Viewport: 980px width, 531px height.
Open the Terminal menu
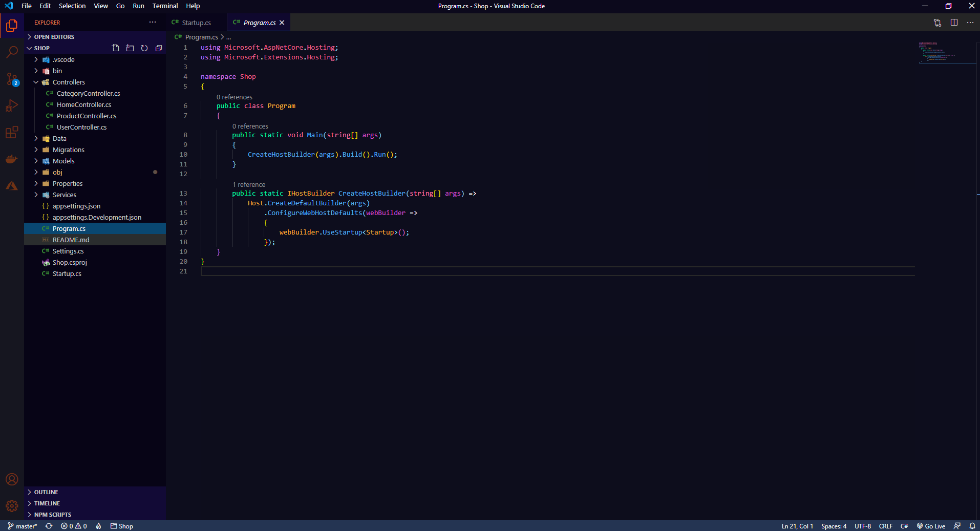165,6
